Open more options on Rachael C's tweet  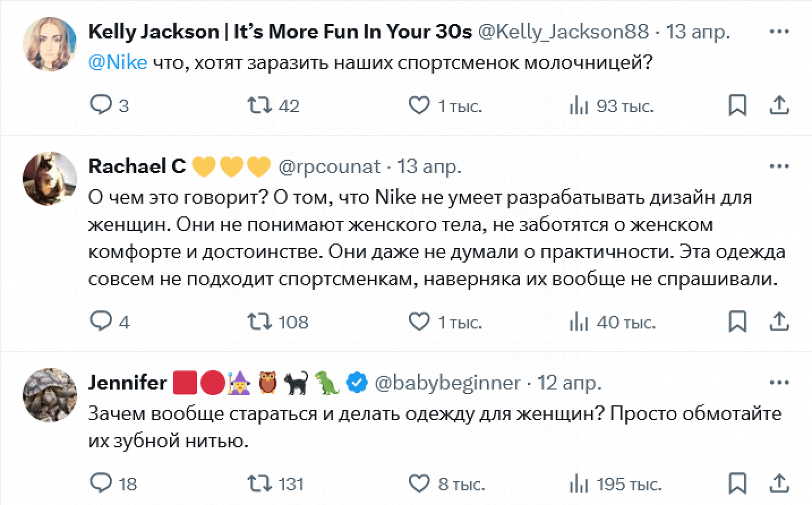[779, 167]
